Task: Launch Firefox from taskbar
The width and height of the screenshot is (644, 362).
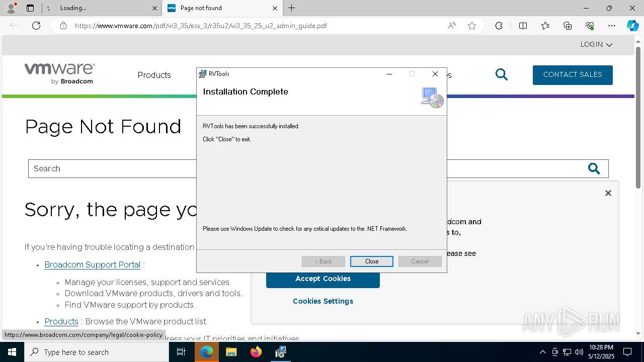Action: pyautogui.click(x=256, y=352)
